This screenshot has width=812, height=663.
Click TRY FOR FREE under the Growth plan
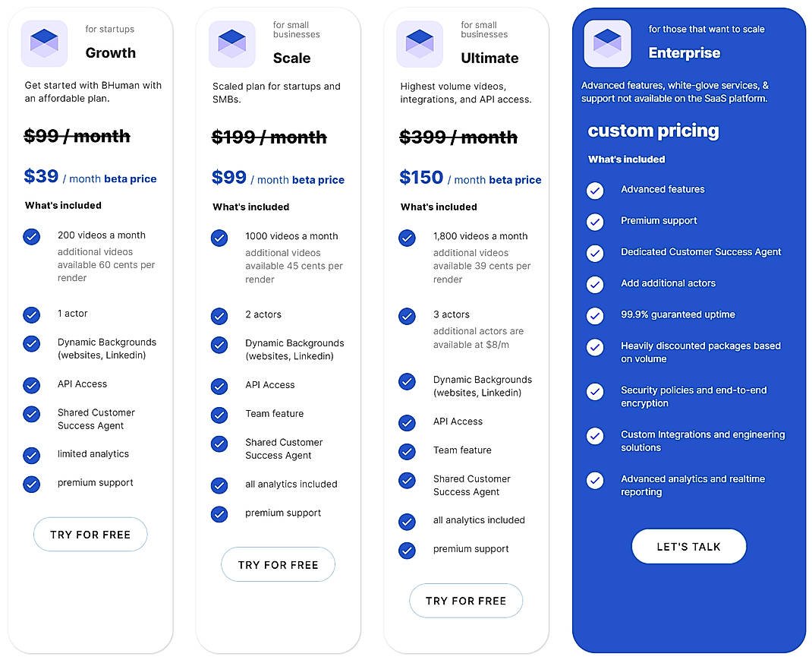click(90, 535)
